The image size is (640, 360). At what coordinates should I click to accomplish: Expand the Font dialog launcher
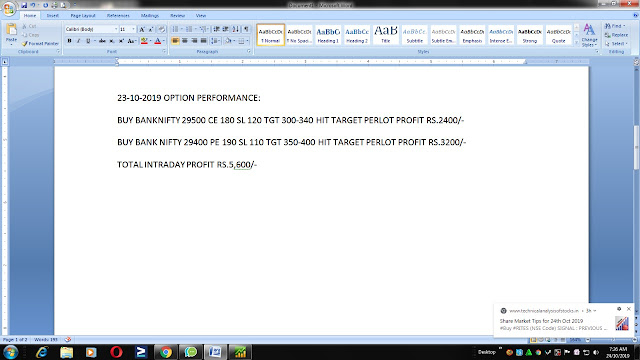(x=164, y=52)
